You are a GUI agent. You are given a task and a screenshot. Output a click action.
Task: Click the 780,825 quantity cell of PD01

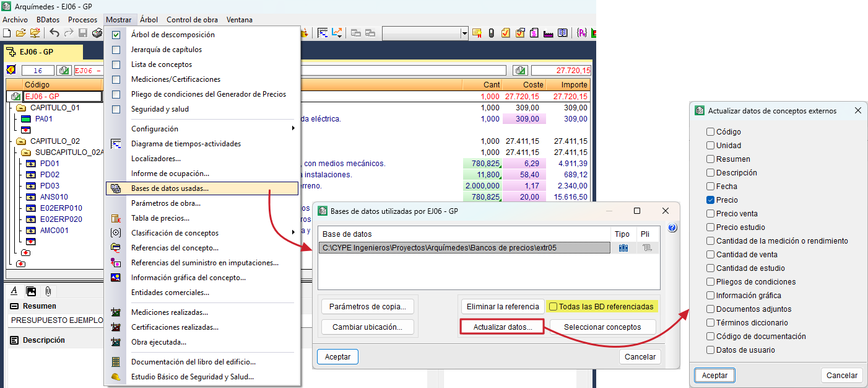(x=482, y=164)
